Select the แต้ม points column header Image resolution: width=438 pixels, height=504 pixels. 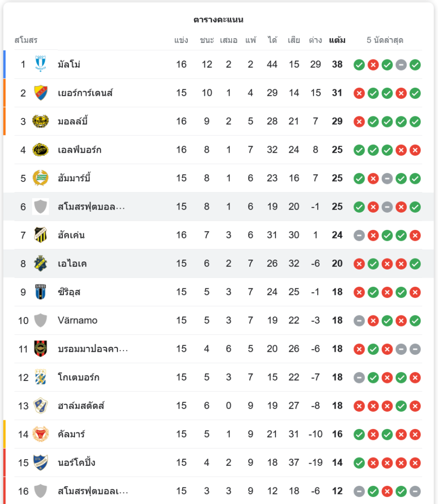pos(337,40)
